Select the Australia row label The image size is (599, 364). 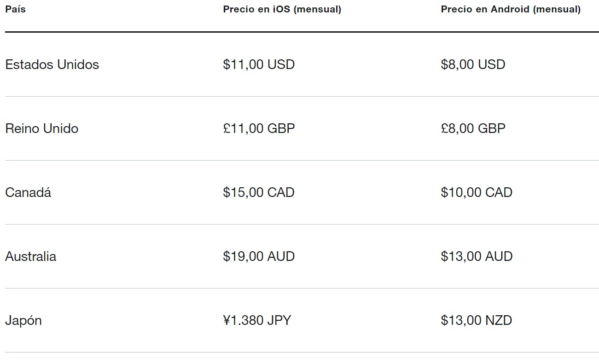click(x=31, y=256)
